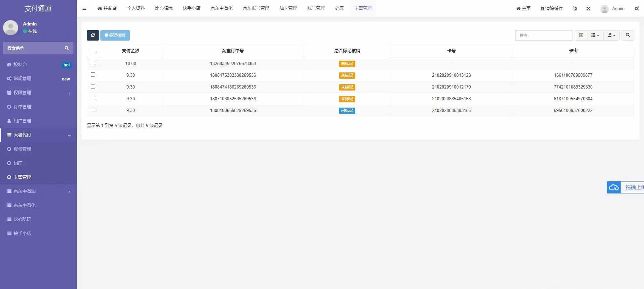The image size is (644, 289).
Task: Tick checkbox for the 10.00 payment row
Action: pos(93,63)
